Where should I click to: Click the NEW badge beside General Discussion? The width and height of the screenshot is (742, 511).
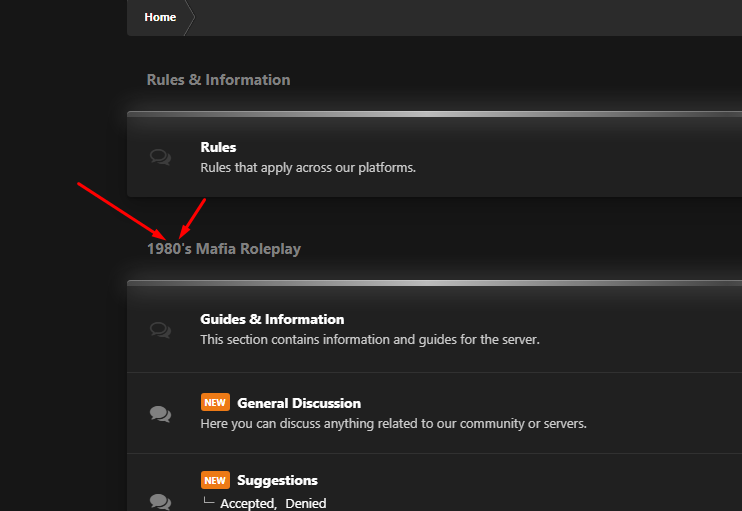pos(215,403)
